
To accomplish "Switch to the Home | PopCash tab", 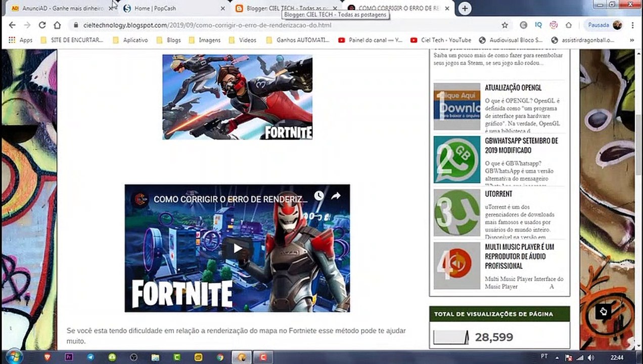I will [x=172, y=9].
